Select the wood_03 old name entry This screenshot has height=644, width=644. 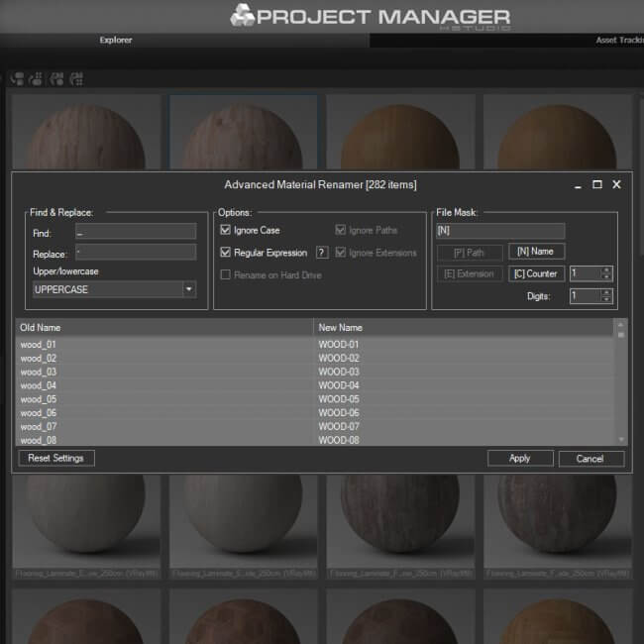tap(164, 372)
